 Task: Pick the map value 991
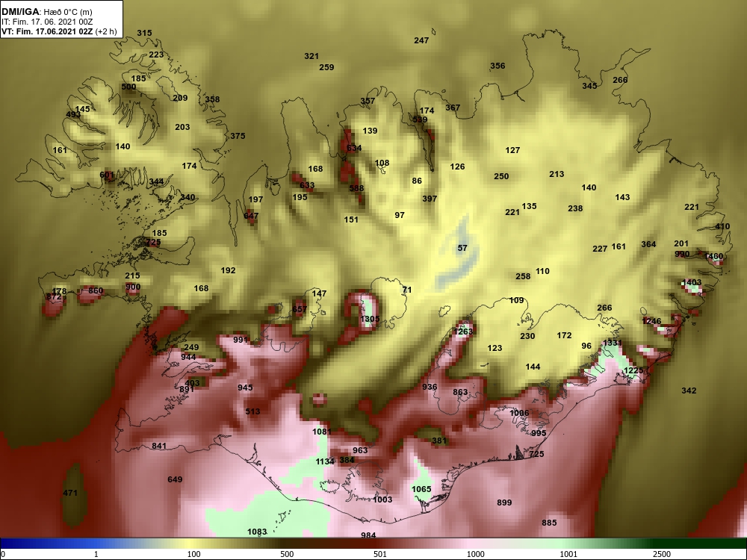pyautogui.click(x=241, y=340)
